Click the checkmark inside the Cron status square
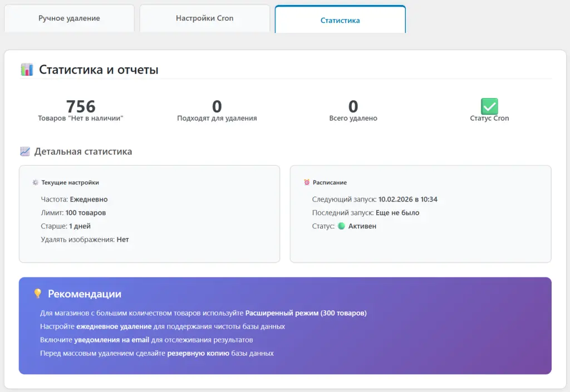The image size is (570, 392). (488, 106)
